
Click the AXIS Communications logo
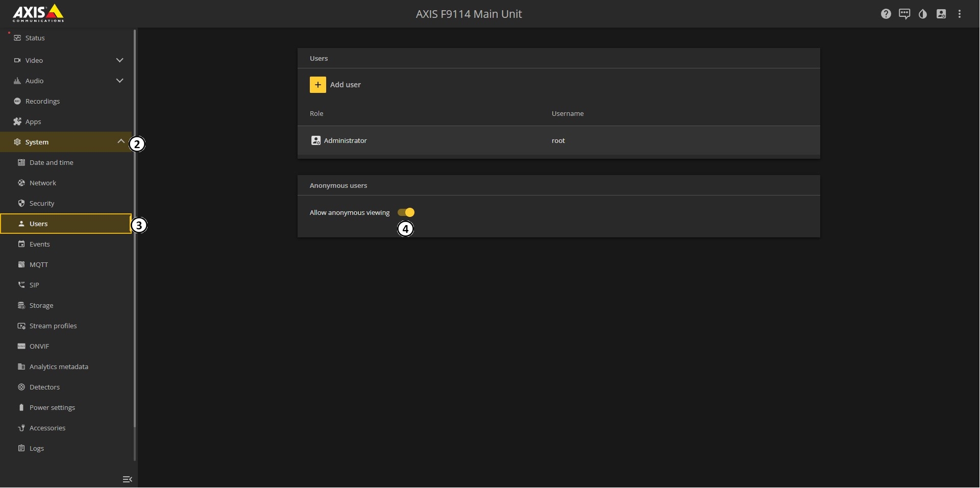coord(38,13)
